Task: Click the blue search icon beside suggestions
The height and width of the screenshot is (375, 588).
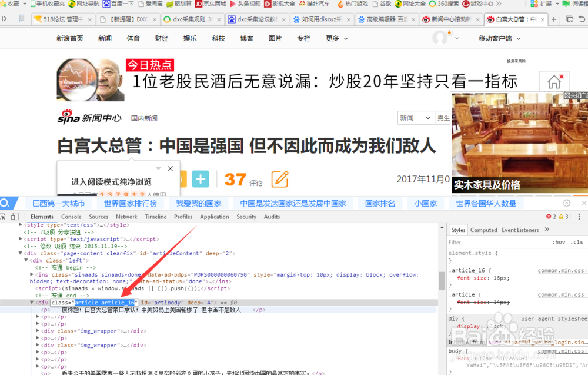Action: (5, 203)
